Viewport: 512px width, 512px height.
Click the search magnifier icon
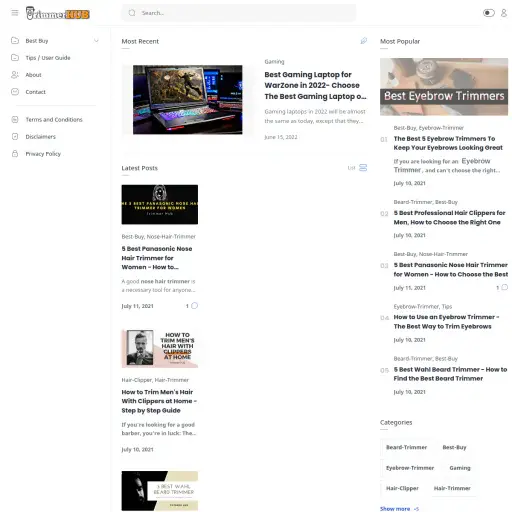[x=132, y=13]
